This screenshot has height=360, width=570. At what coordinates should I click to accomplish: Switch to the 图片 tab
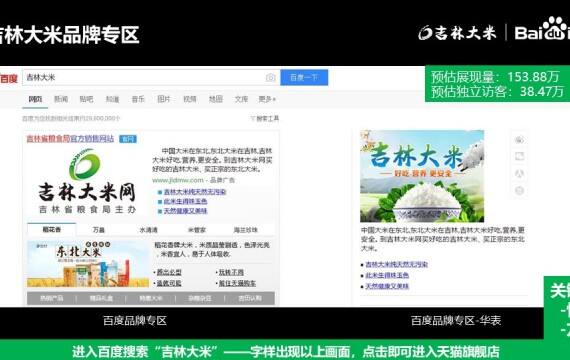pyautogui.click(x=164, y=99)
